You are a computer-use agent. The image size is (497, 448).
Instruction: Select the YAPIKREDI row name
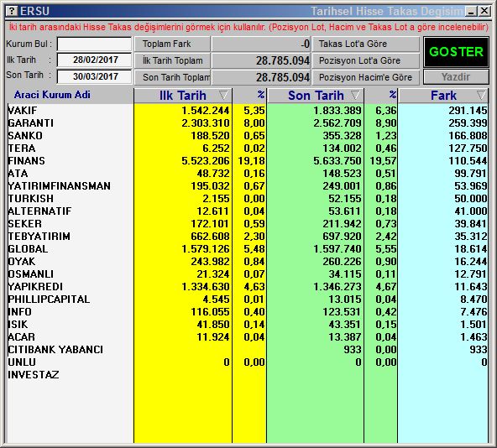[x=35, y=287]
